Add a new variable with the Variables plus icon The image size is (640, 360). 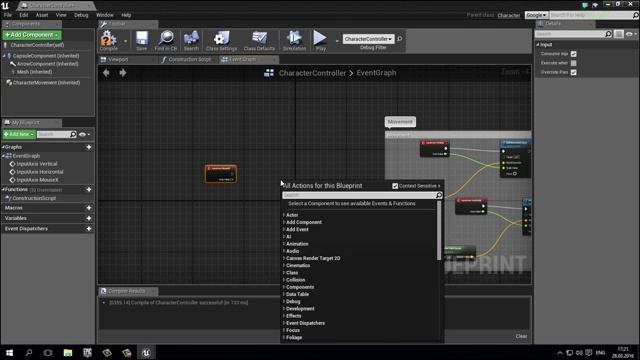pos(89,218)
